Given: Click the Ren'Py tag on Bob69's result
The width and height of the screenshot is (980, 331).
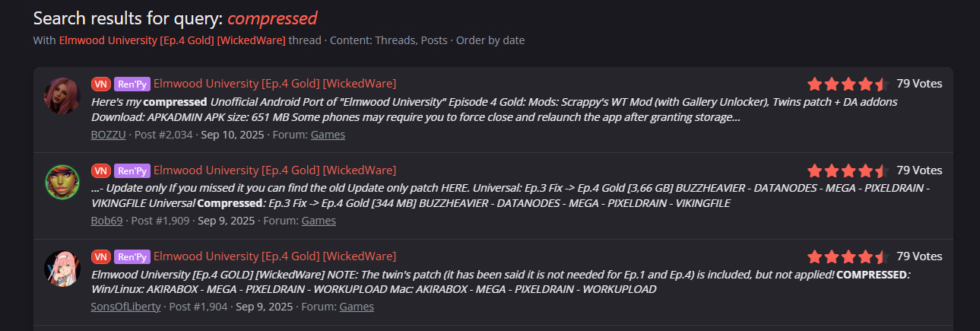Looking at the screenshot, I should tap(132, 170).
